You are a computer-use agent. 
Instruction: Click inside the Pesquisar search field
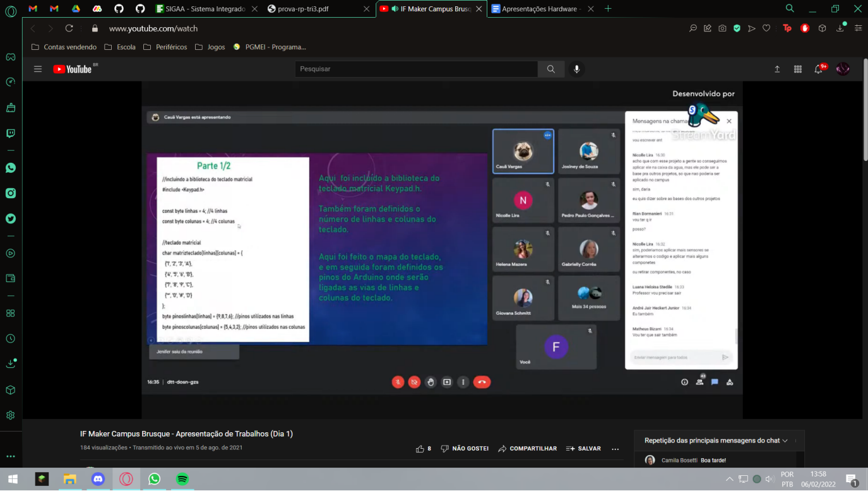point(415,69)
